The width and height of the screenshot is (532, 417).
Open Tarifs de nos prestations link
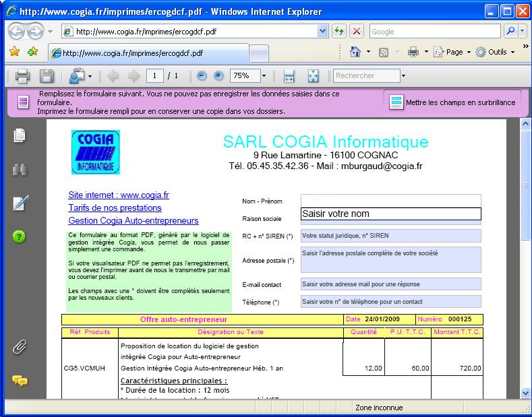[115, 207]
